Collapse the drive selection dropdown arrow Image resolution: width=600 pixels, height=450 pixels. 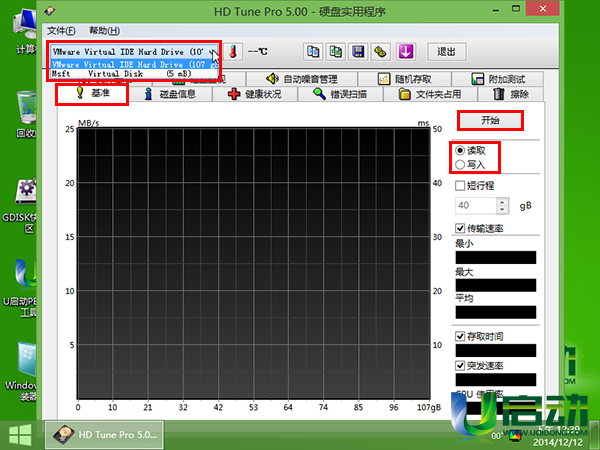click(213, 52)
